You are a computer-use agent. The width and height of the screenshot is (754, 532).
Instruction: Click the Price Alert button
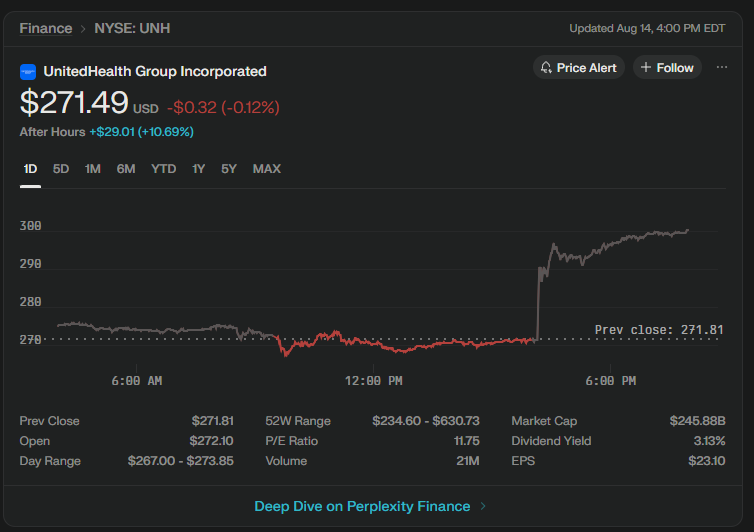pos(578,67)
